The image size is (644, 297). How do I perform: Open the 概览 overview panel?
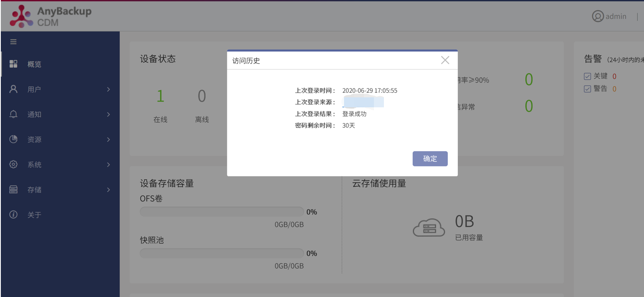point(13,64)
